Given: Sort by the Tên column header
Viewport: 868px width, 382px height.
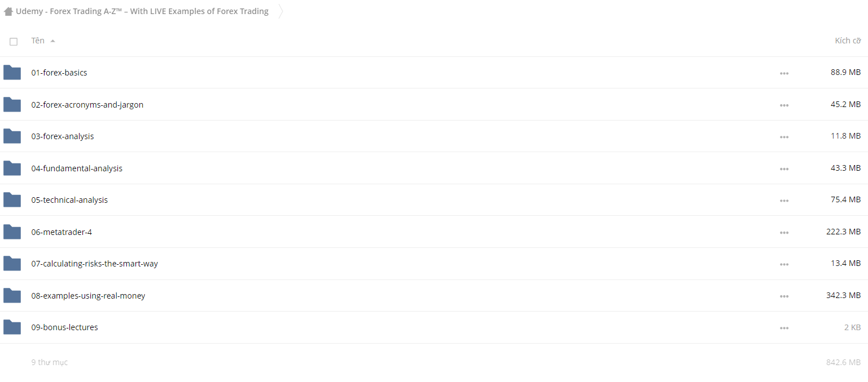Looking at the screenshot, I should [x=38, y=41].
